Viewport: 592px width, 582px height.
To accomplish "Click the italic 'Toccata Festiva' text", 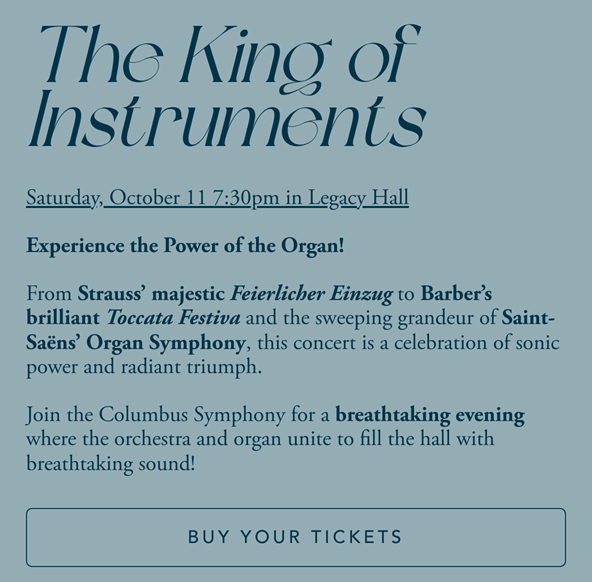I will click(x=174, y=318).
